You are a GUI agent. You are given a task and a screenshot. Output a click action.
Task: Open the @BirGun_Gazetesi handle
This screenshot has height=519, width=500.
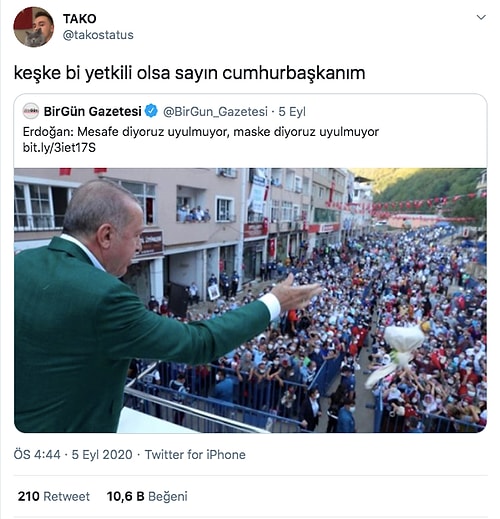pos(215,112)
